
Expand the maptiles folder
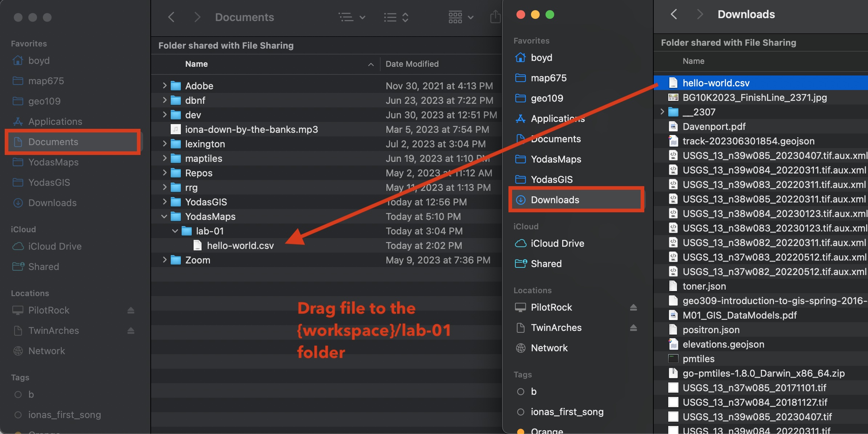coord(165,158)
